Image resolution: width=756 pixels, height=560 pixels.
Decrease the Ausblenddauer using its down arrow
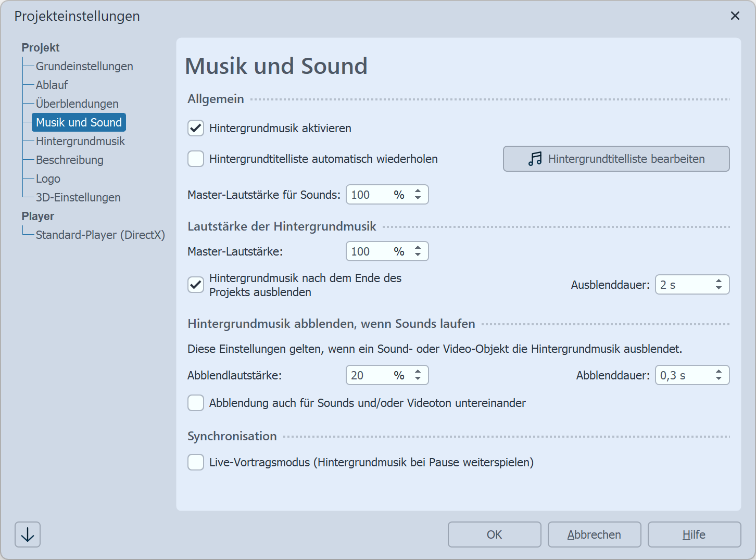719,288
